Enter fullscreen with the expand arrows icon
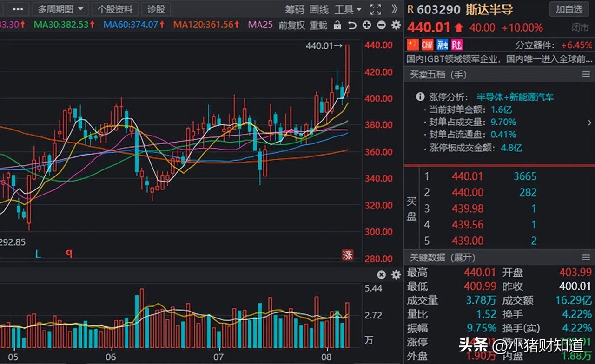Screen dimensions: 595x364 click(375, 9)
